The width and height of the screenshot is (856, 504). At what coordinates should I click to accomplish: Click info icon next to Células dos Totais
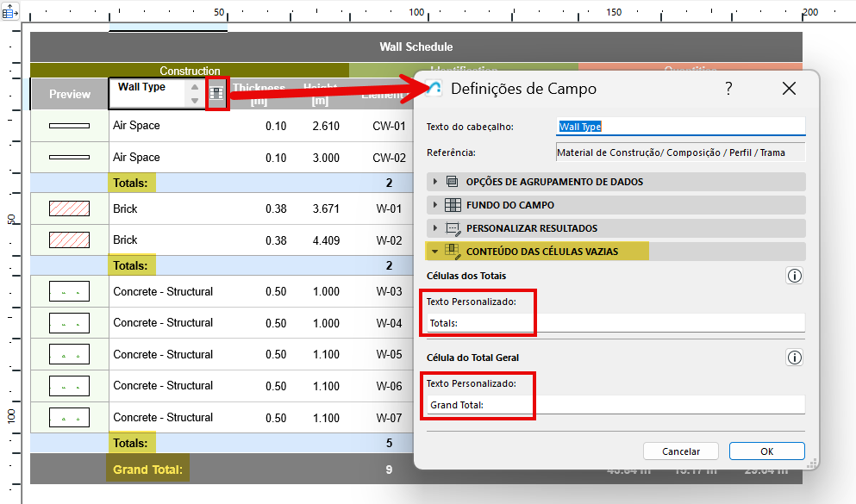[794, 276]
